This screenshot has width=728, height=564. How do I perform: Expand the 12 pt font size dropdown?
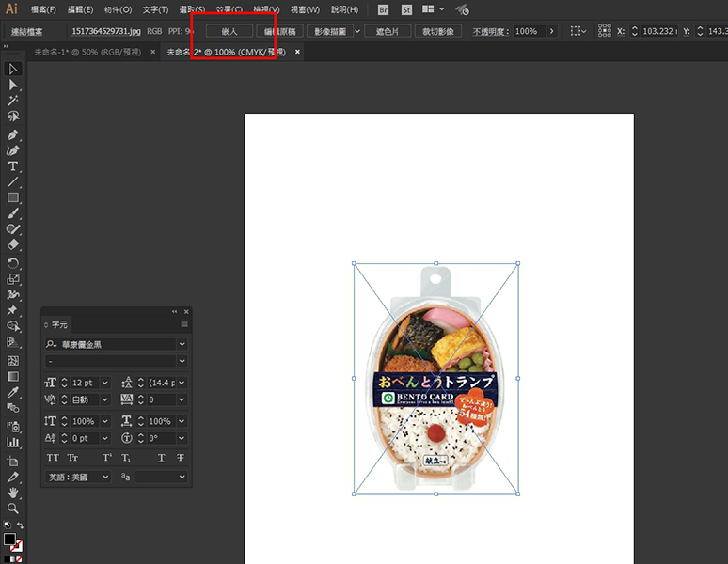tap(105, 383)
